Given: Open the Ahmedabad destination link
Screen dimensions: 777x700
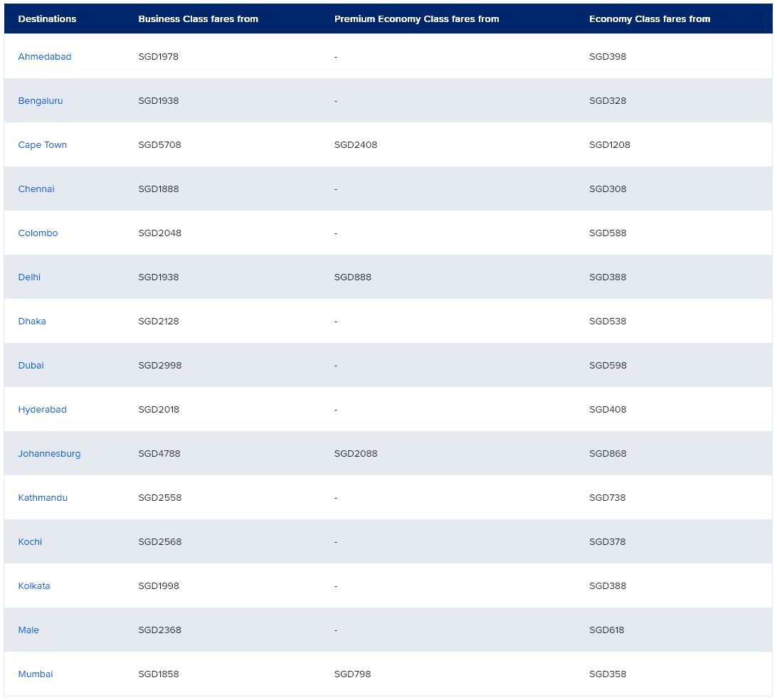Looking at the screenshot, I should coord(45,57).
